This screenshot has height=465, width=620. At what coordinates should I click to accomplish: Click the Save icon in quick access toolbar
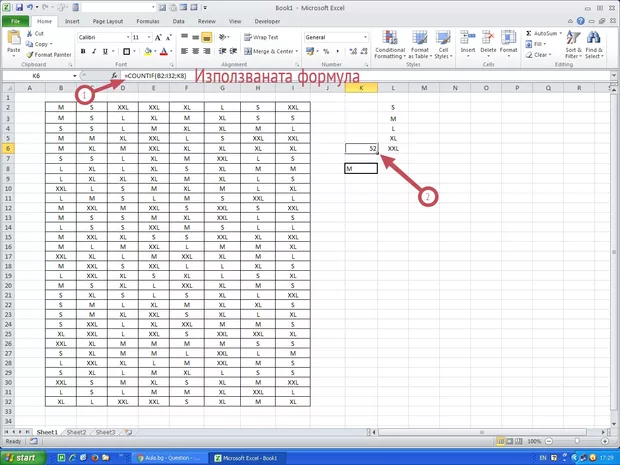[x=19, y=8]
